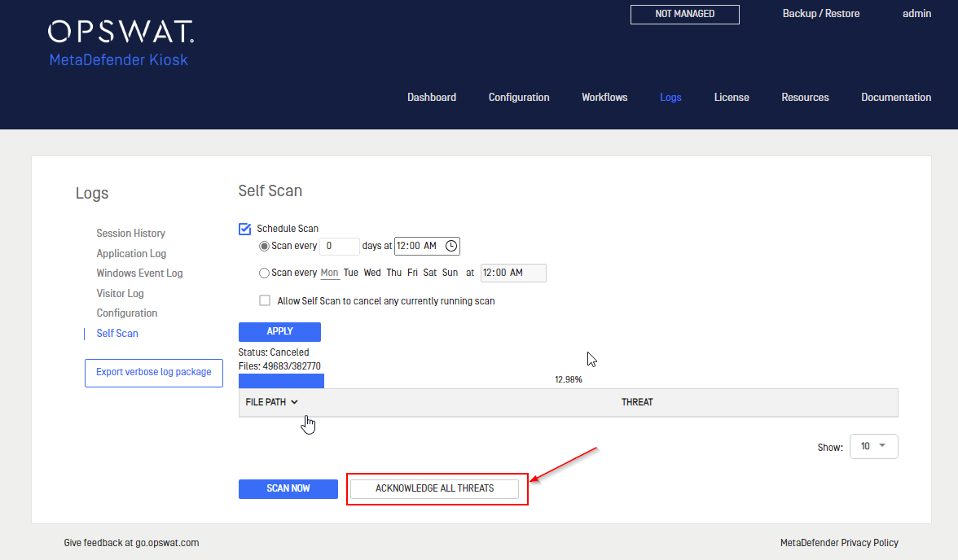Open the Configuration top menu
The image size is (958, 560).
point(519,98)
